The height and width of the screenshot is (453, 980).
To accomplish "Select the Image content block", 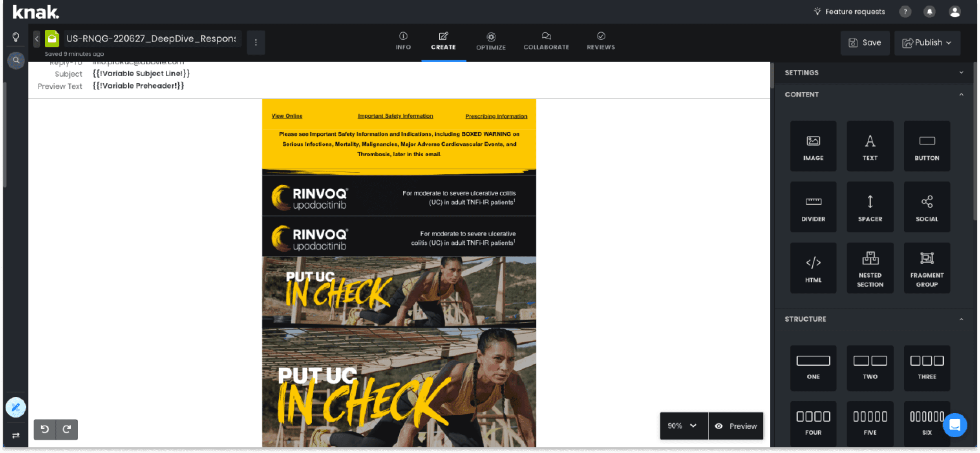I will [x=813, y=146].
